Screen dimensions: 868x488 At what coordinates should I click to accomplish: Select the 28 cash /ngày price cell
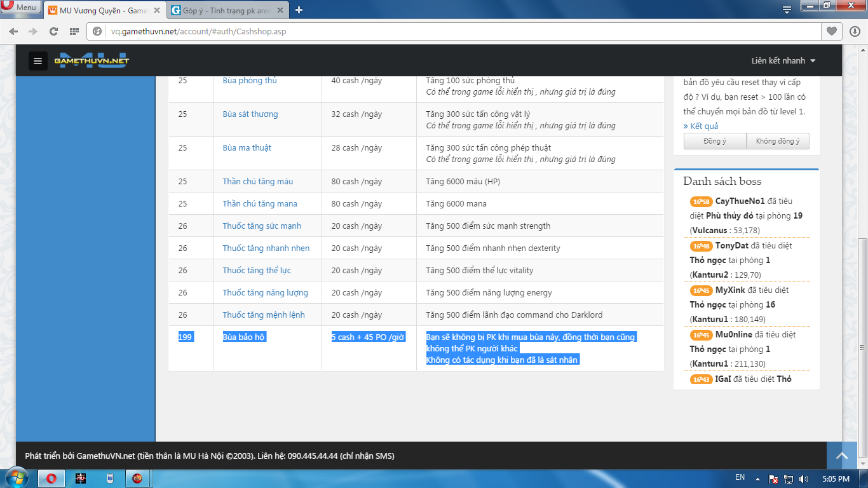tap(356, 148)
